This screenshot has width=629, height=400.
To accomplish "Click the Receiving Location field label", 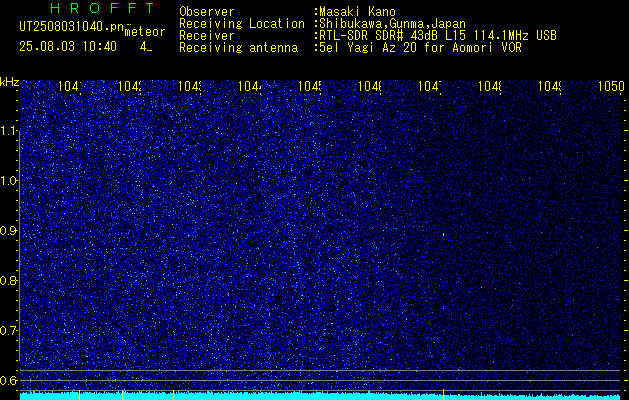I will 242,24.
